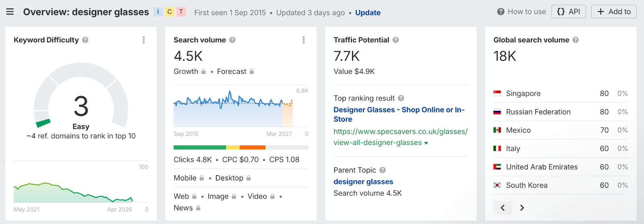The height and width of the screenshot is (224, 644).
Task: Click the Russian Federation flag icon
Action: 497,112
